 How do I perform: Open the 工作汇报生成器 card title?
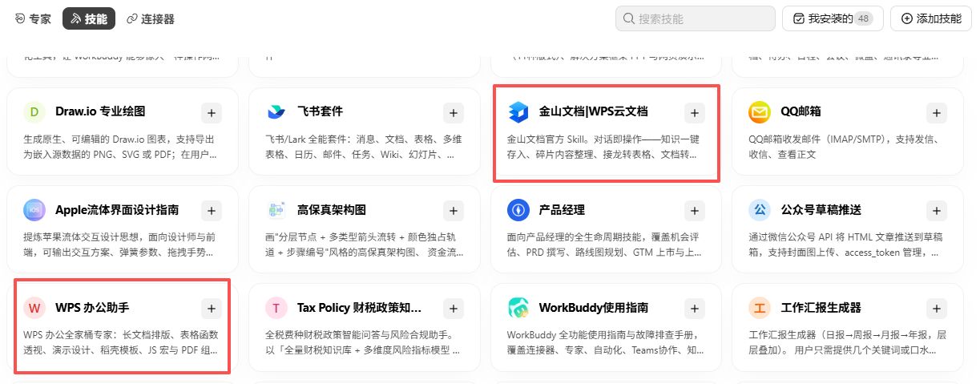(821, 307)
